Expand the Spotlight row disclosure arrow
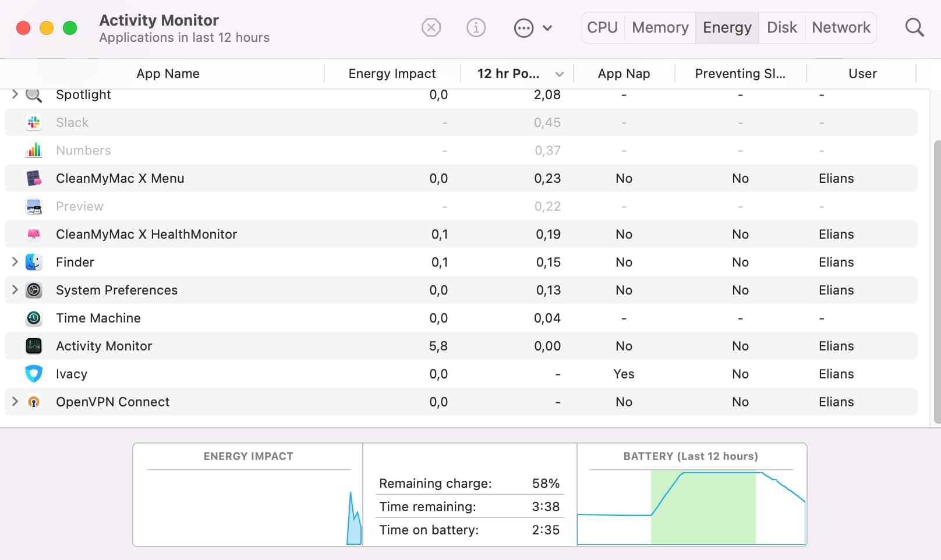Viewport: 941px width, 560px height. coord(15,94)
